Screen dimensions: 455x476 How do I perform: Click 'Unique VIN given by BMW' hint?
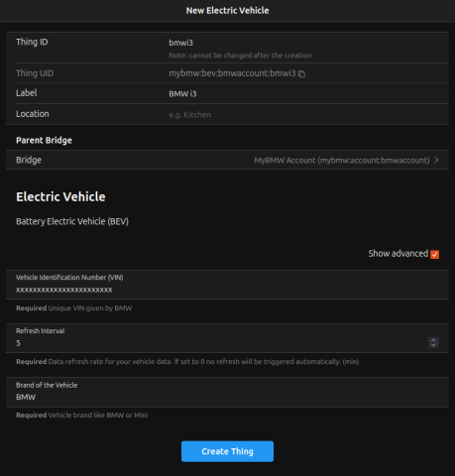[90, 308]
